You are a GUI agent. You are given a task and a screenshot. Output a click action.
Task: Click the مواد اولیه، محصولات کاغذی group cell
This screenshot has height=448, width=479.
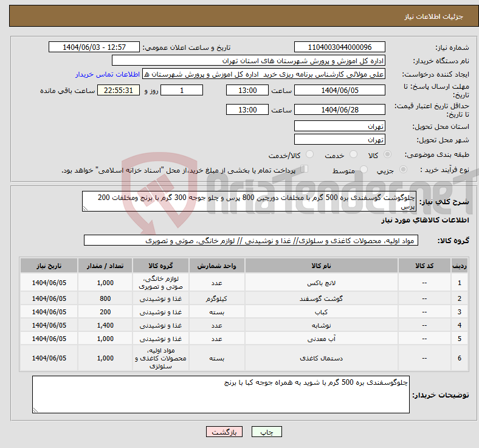[160, 358]
